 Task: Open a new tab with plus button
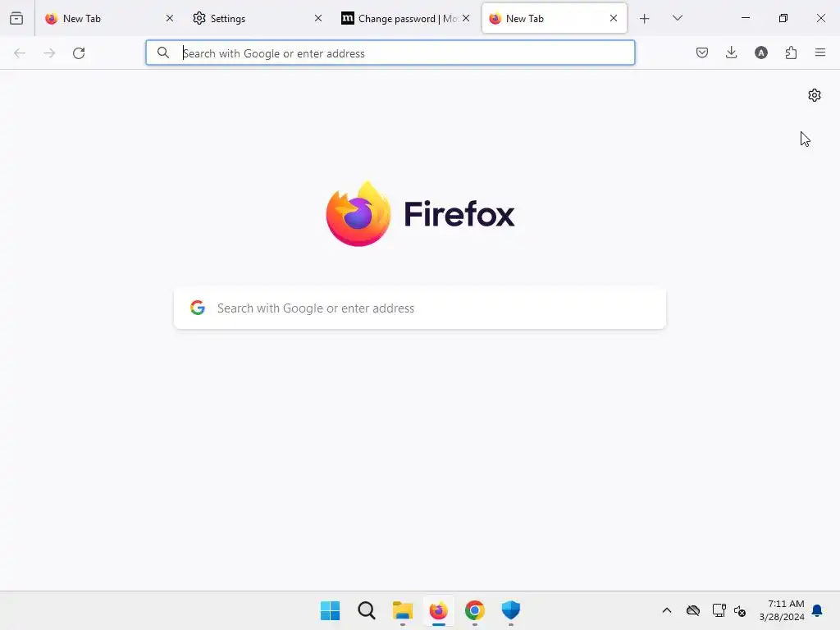(x=645, y=19)
